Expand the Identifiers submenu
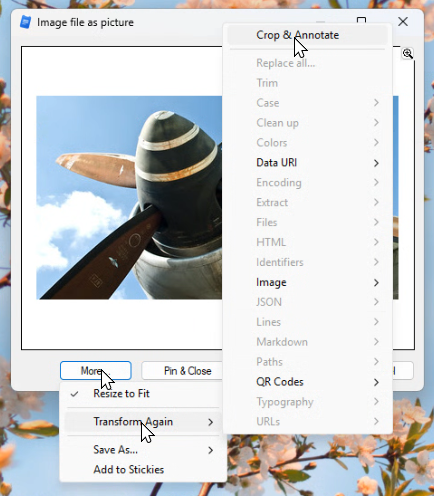434x496 pixels. pos(307,262)
